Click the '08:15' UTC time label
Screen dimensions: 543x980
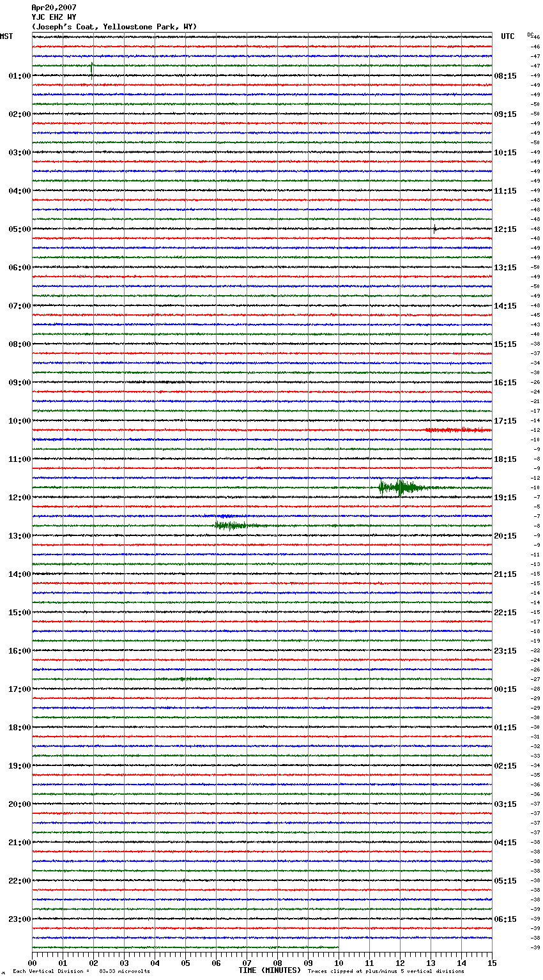point(505,76)
